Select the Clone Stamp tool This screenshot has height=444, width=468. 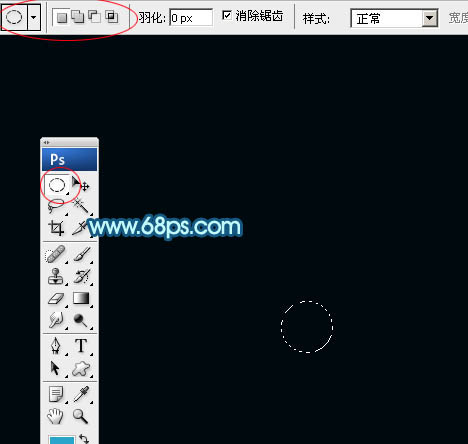(55, 277)
